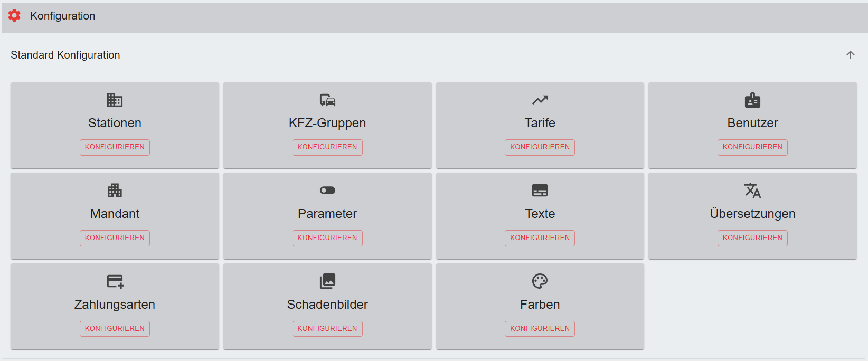Click the Texte subtitles icon
This screenshot has width=868, height=361.
pos(540,191)
